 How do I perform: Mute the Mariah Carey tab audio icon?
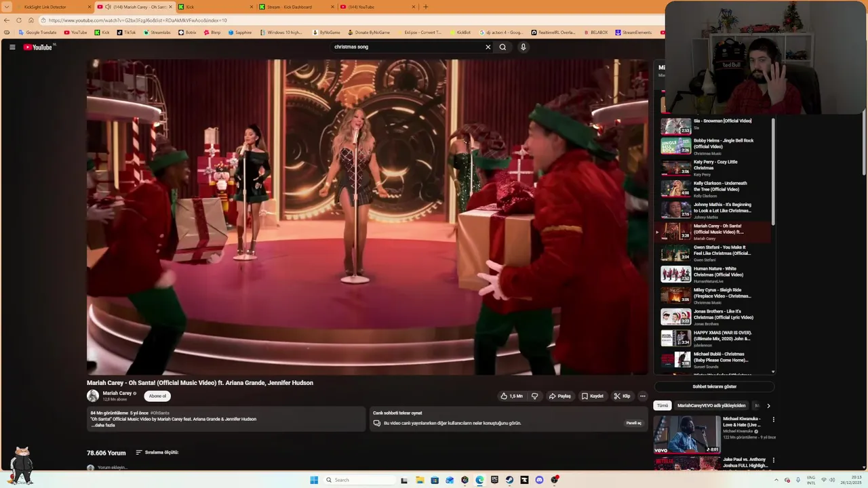pyautogui.click(x=108, y=7)
